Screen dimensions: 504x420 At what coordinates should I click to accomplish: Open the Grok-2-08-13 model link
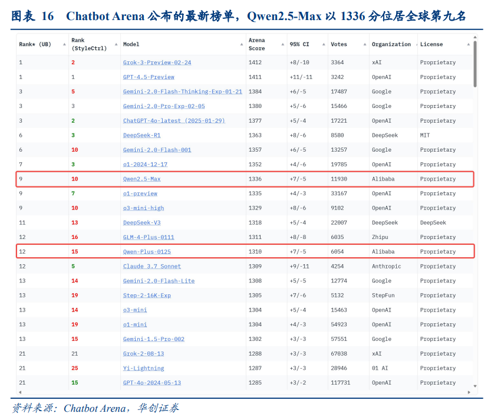click(143, 354)
